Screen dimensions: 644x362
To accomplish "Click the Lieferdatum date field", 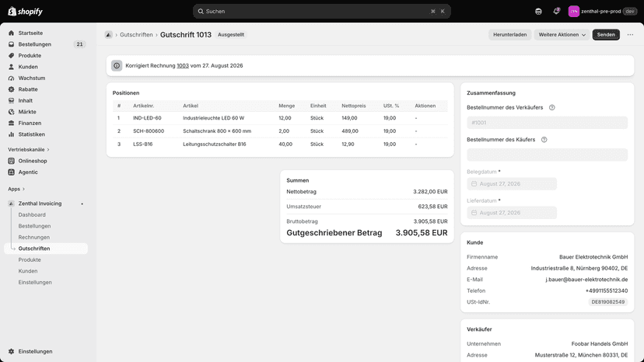I will (x=512, y=213).
